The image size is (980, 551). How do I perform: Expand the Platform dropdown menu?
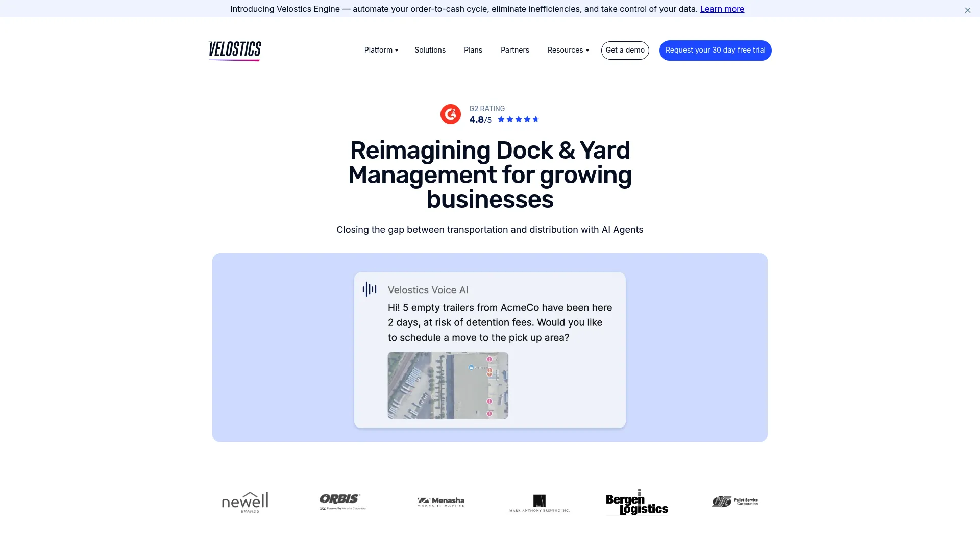381,50
